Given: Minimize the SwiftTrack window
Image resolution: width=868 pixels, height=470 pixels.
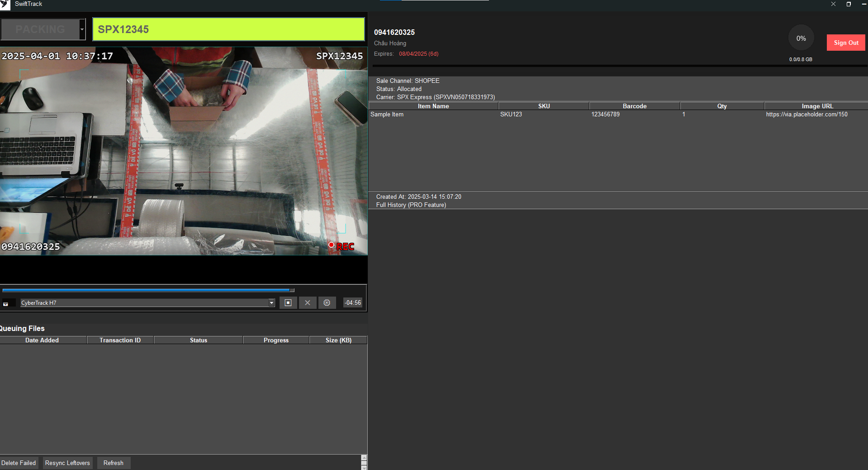Looking at the screenshot, I should click(x=863, y=4).
